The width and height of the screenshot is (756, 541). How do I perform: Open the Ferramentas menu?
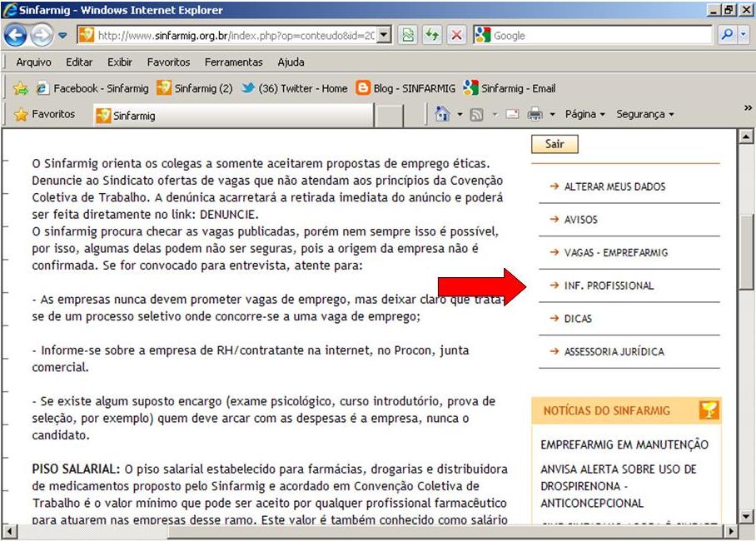coord(233,62)
